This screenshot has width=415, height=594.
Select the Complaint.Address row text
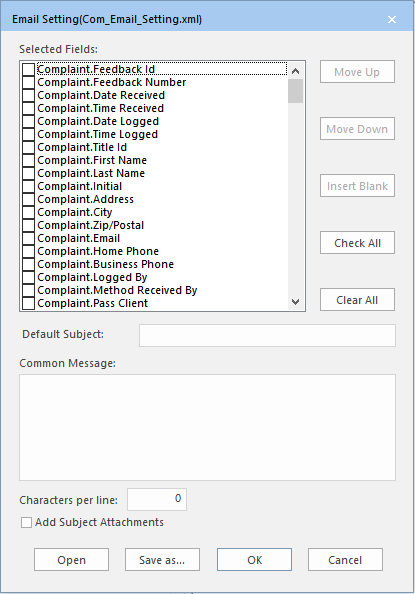pos(86,199)
